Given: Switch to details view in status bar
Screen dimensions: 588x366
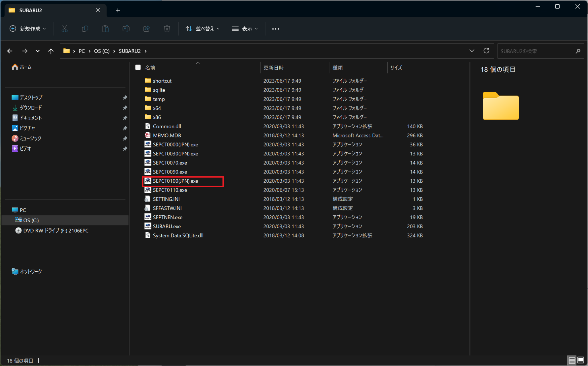Looking at the screenshot, I should (x=572, y=360).
